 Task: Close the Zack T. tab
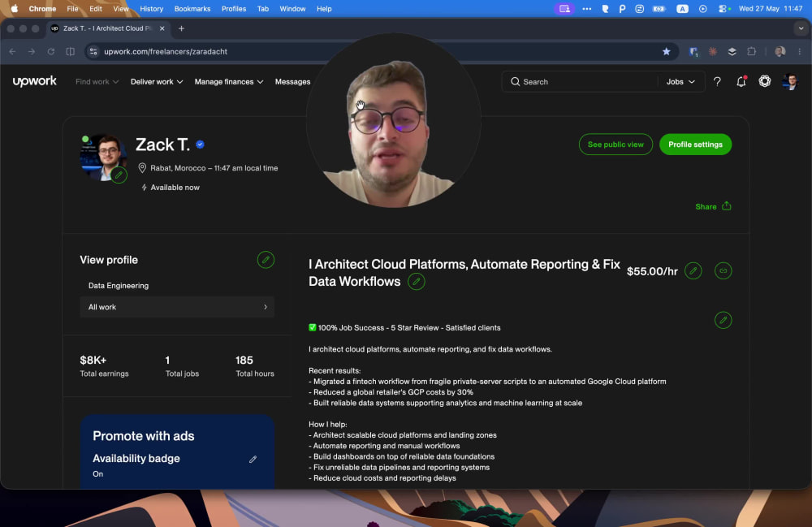tap(162, 28)
